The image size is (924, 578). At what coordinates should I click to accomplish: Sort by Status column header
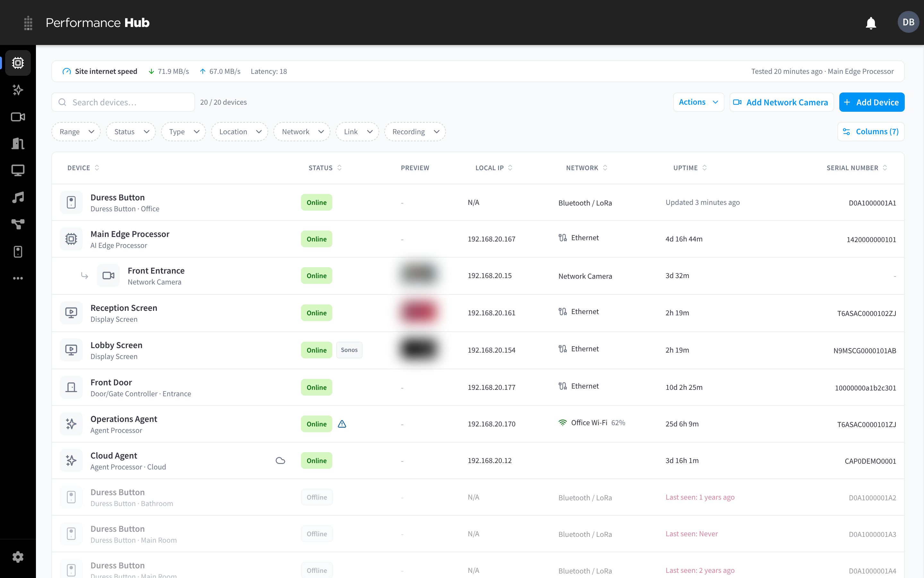(325, 168)
